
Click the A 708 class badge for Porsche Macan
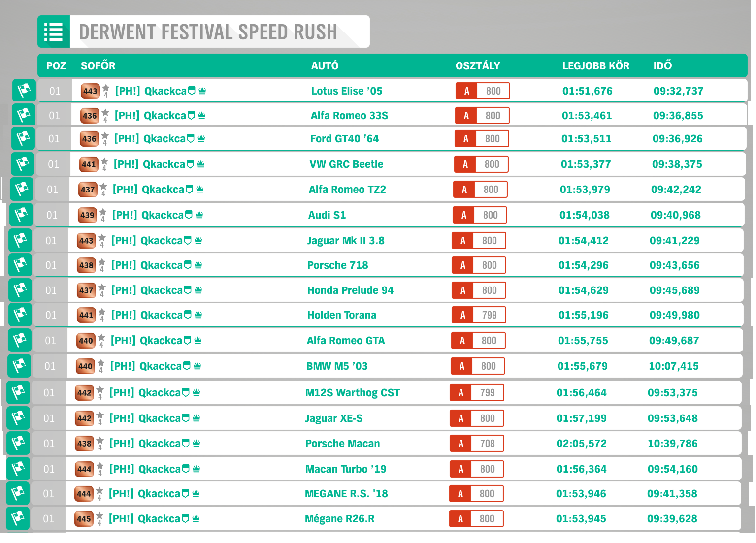pyautogui.click(x=476, y=444)
